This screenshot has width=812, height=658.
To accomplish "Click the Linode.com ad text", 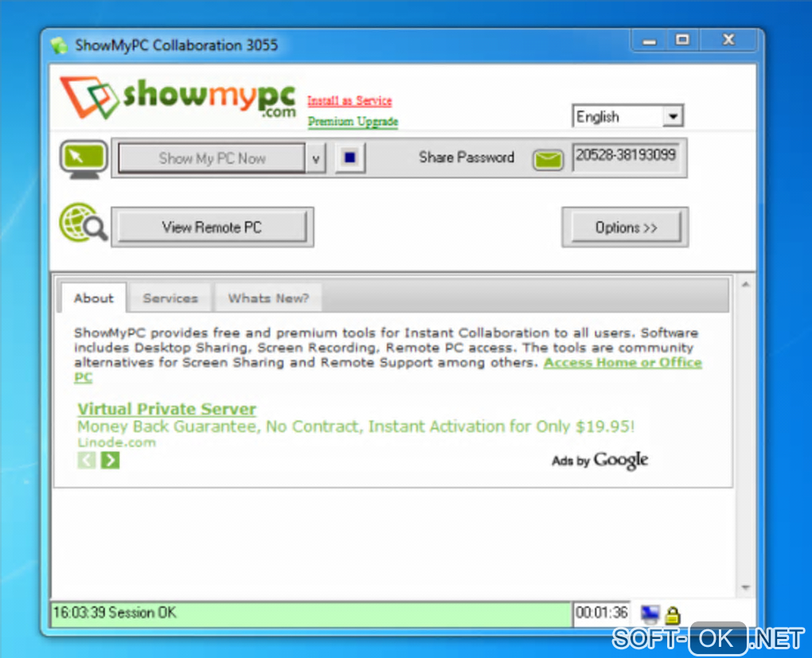I will click(117, 442).
